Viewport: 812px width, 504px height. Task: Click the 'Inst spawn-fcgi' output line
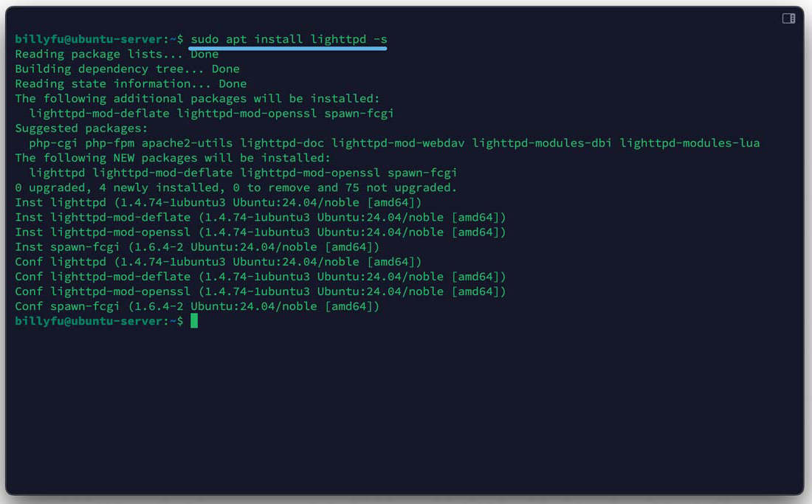(x=197, y=246)
